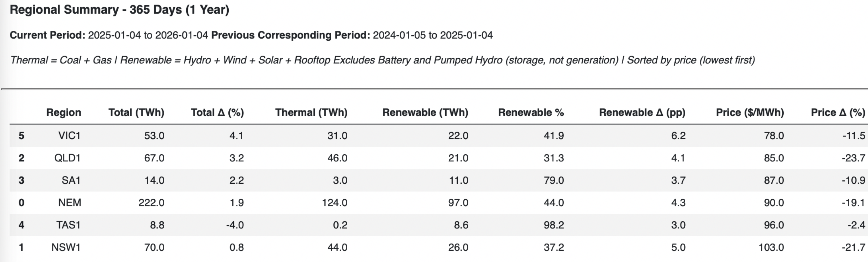Screen dimensions: 868x262
Task: Click the NEM region cell
Action: 69,203
